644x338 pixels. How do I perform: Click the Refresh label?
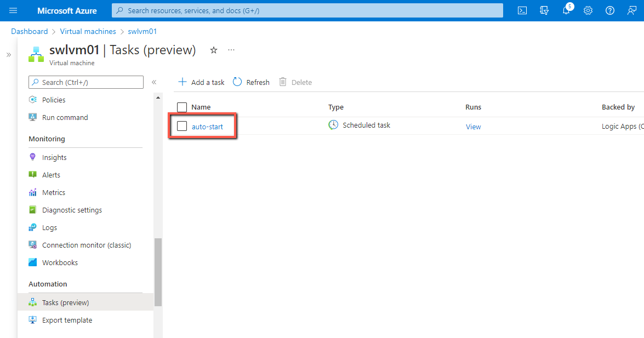click(x=258, y=82)
